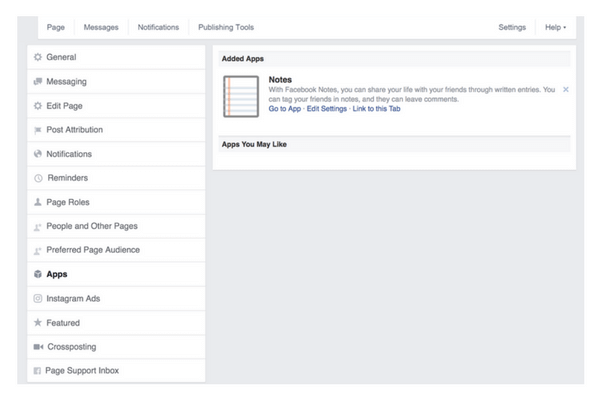This screenshot has height=400, width=600.
Task: Click the General gear icon
Action: [38, 57]
